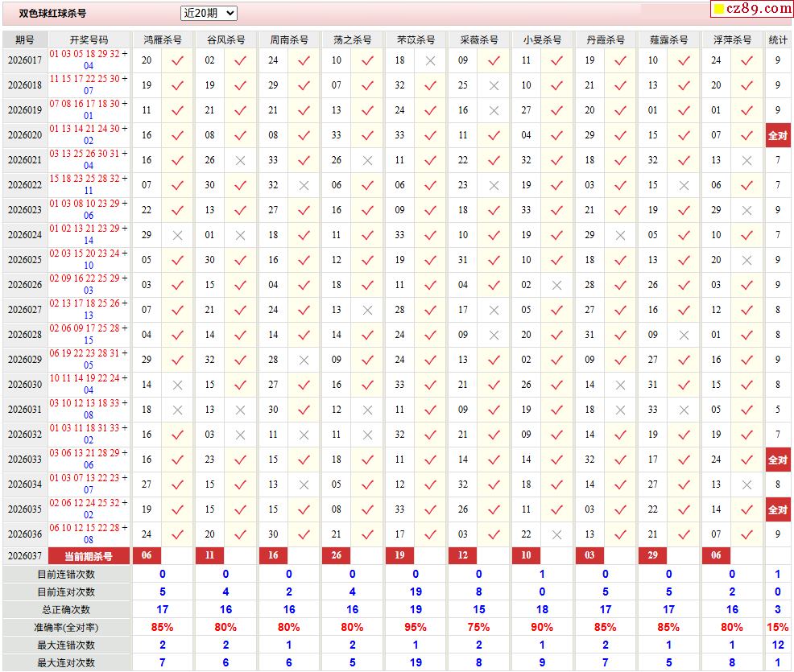Click the 统计 column header
The height and width of the screenshot is (672, 794).
point(778,39)
